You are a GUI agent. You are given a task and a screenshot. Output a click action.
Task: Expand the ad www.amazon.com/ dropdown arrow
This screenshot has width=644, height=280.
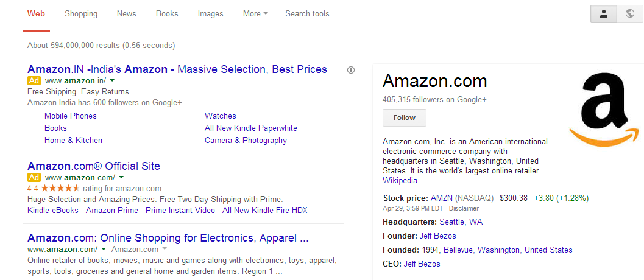[121, 177]
